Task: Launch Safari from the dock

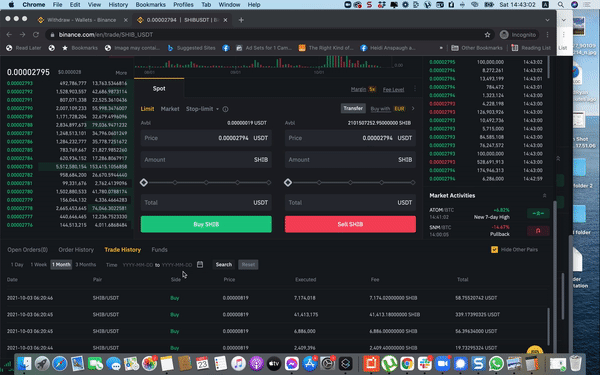Action: 60,363
